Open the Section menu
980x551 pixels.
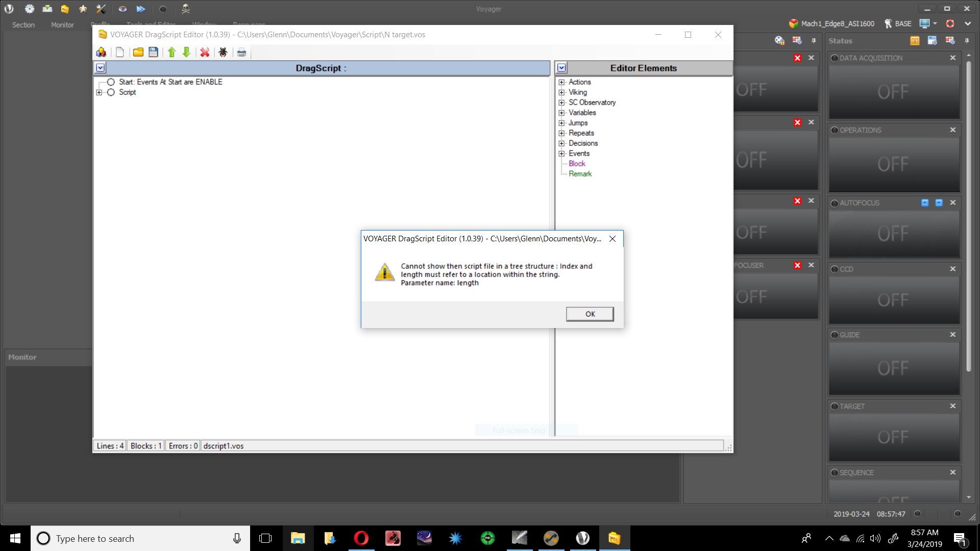(x=23, y=24)
